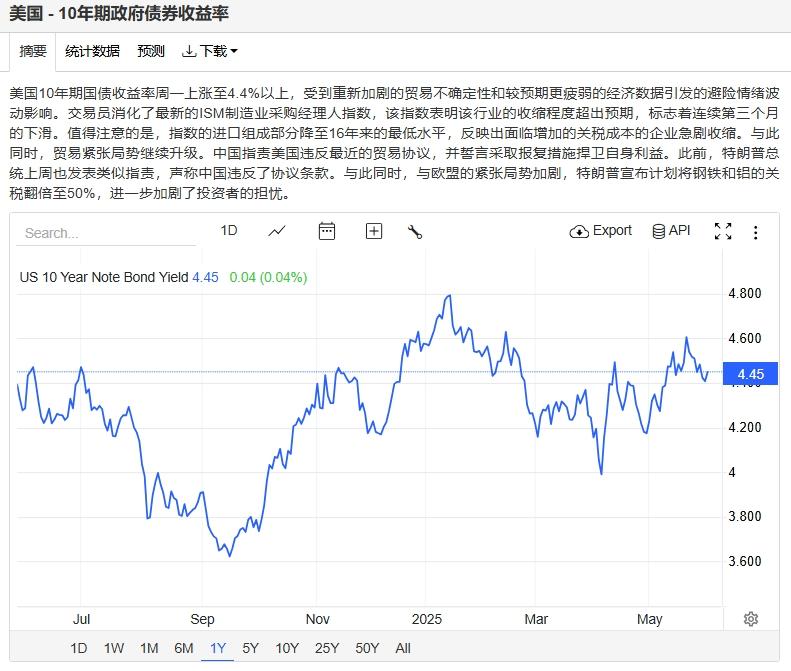Switch to the 统计数据 tab

pyautogui.click(x=92, y=51)
